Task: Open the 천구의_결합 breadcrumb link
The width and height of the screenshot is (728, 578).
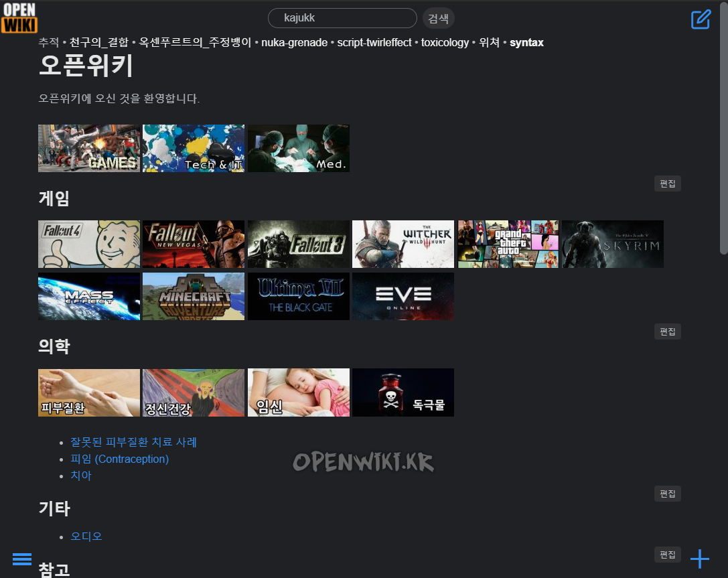Action: click(99, 42)
